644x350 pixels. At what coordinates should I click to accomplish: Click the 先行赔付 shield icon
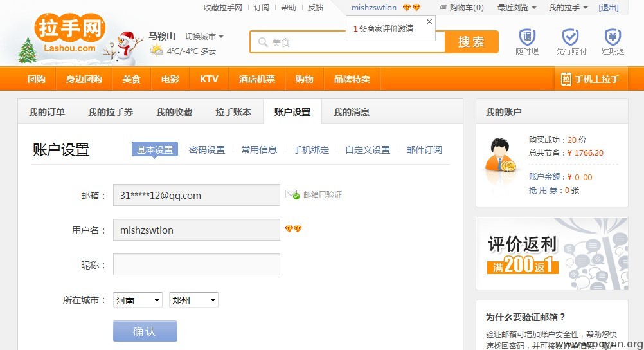tap(571, 37)
